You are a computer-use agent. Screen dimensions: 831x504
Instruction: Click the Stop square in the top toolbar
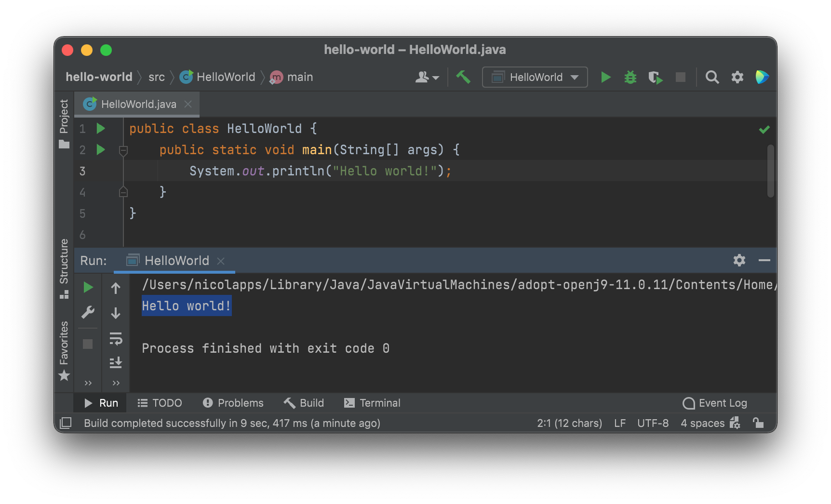tap(681, 77)
